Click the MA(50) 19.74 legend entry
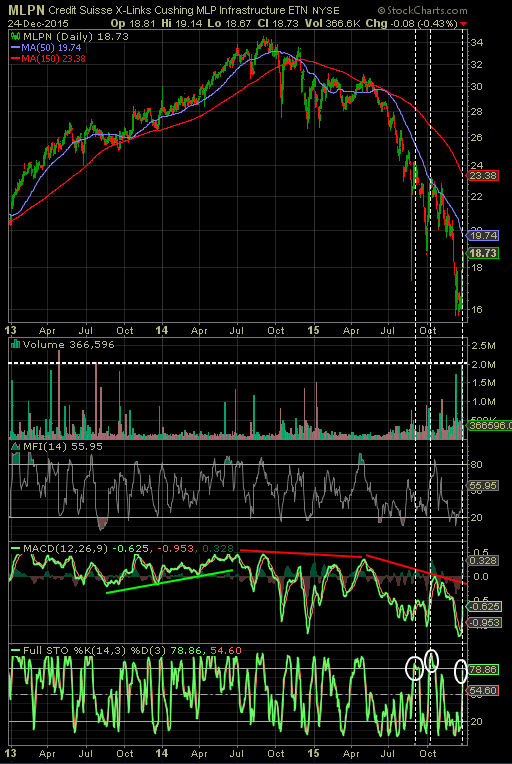 click(x=50, y=48)
